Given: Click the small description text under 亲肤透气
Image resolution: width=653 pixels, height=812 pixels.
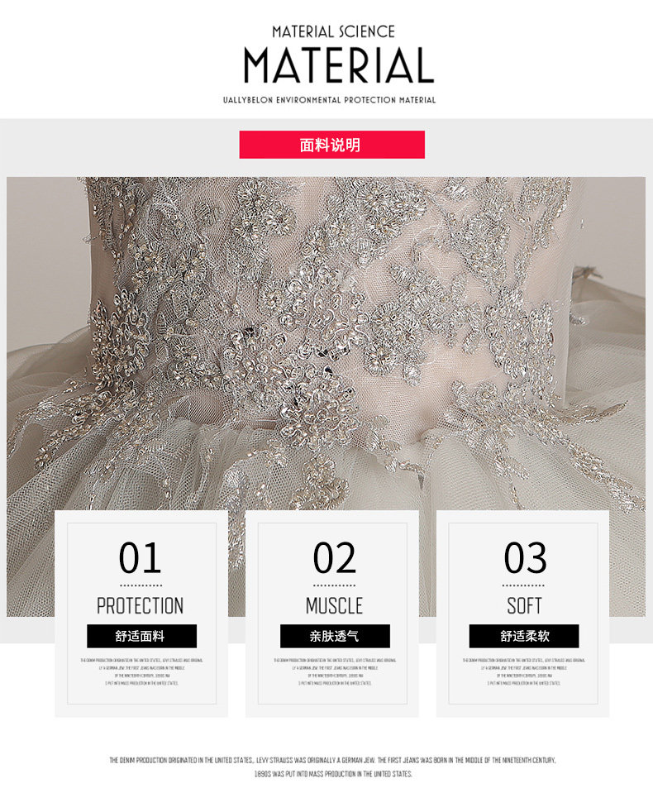Looking at the screenshot, I should tap(335, 671).
